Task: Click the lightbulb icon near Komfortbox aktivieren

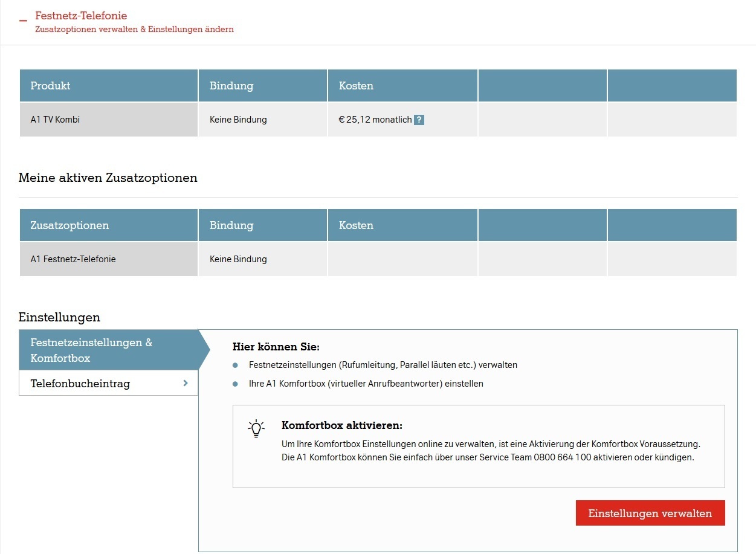Action: coord(257,428)
